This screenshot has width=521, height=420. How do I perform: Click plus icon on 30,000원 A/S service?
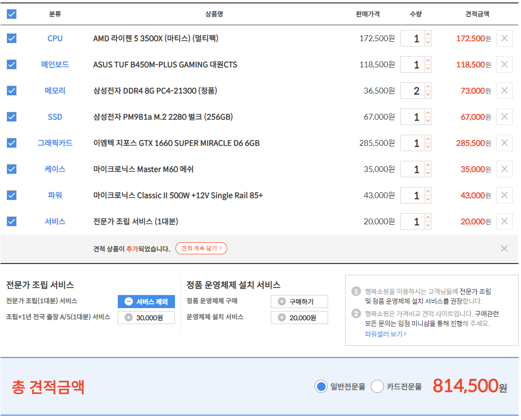tap(128, 318)
